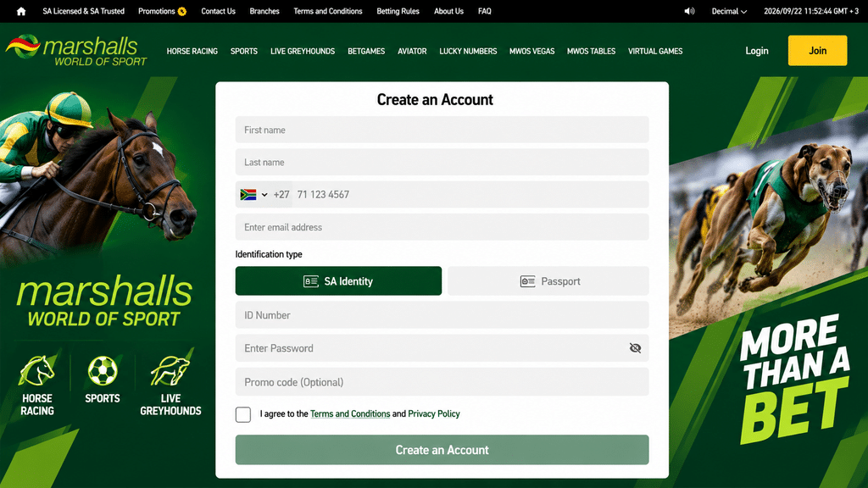
Task: Focus the First name field
Action: pyautogui.click(x=442, y=130)
